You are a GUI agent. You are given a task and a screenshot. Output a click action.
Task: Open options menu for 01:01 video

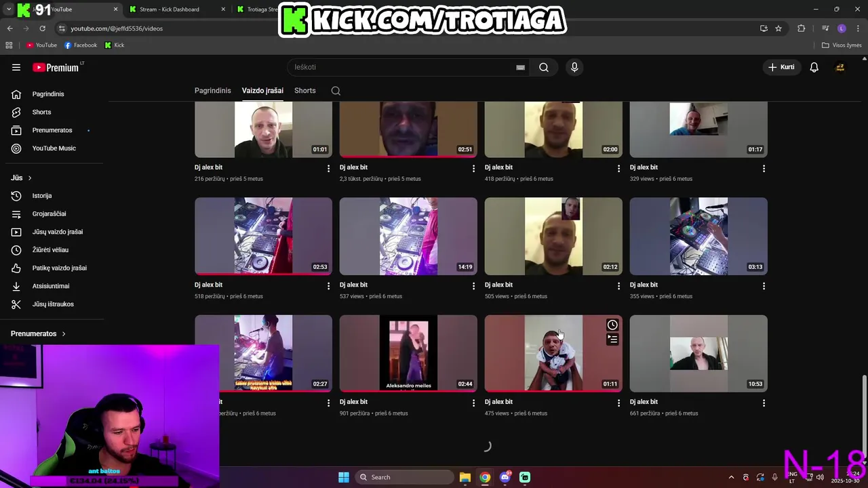coord(328,168)
